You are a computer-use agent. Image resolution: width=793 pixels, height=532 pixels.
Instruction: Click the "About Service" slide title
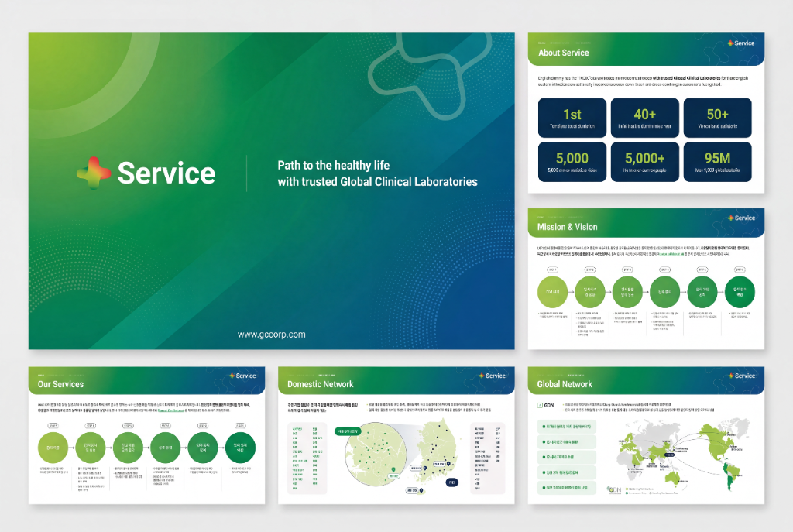pyautogui.click(x=563, y=53)
